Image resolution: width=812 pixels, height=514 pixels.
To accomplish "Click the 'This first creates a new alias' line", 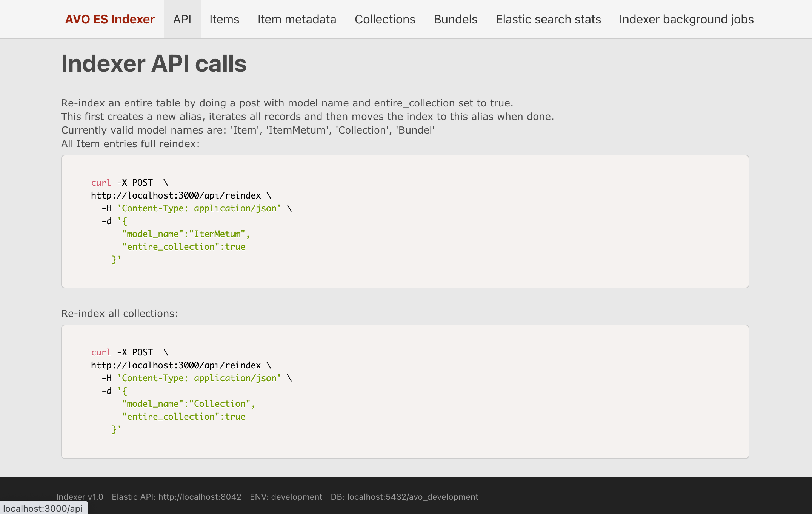I will pyautogui.click(x=308, y=117).
